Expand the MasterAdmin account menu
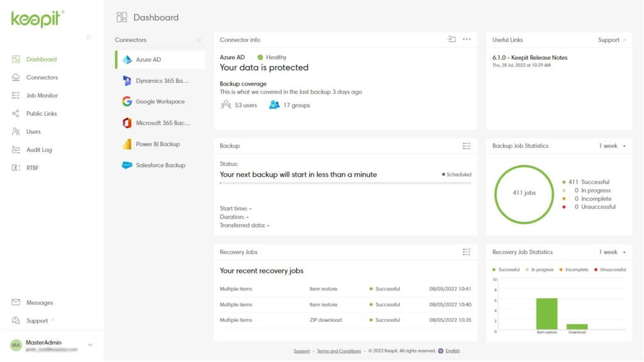Screen dimensions: 644x362 [x=91, y=345]
